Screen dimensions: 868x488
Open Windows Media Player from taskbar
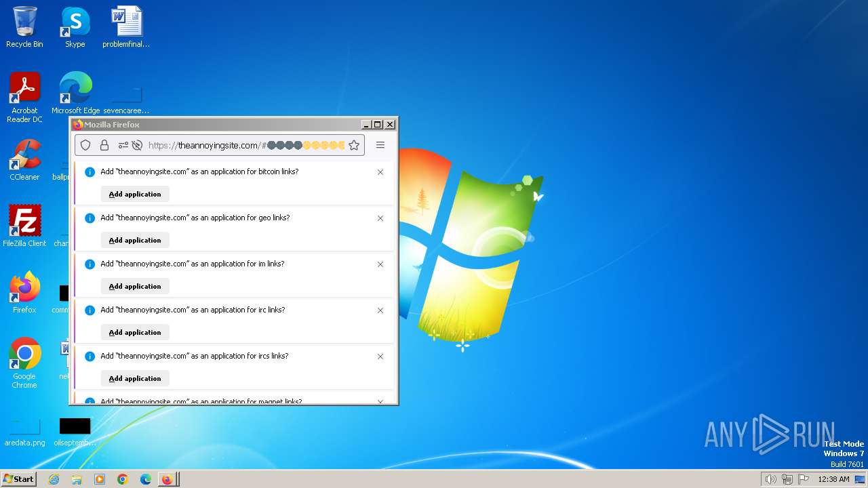coord(100,479)
